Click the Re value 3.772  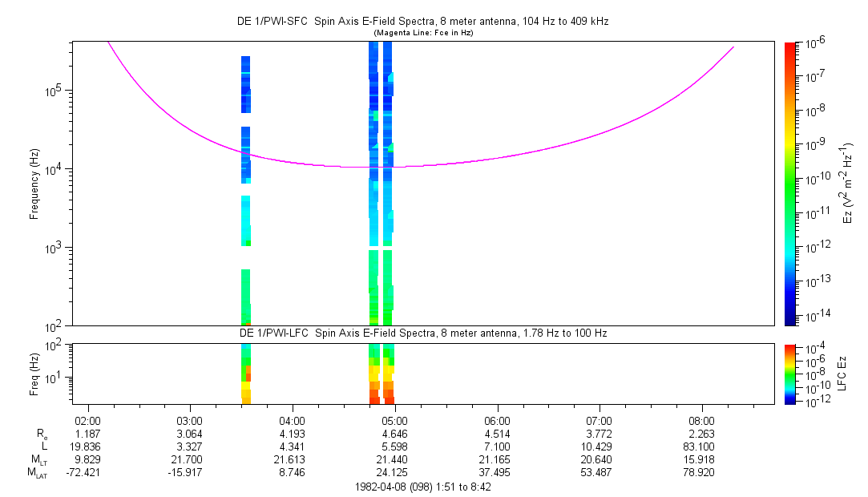coord(599,434)
